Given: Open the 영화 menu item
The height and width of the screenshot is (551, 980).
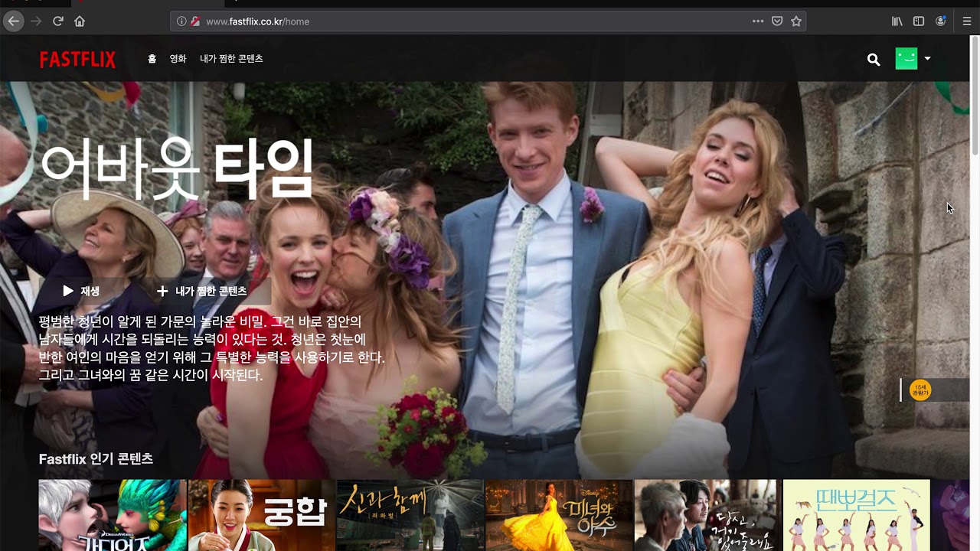Looking at the screenshot, I should [178, 59].
